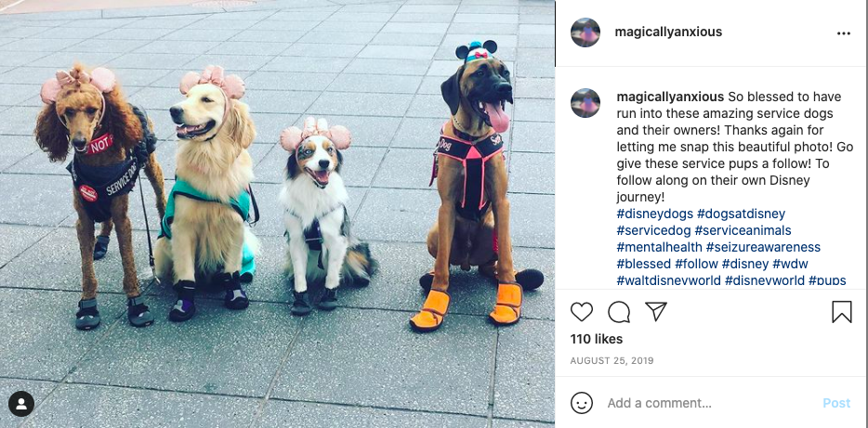
Task: Open the August 25, 2019 timestamp
Action: (612, 361)
